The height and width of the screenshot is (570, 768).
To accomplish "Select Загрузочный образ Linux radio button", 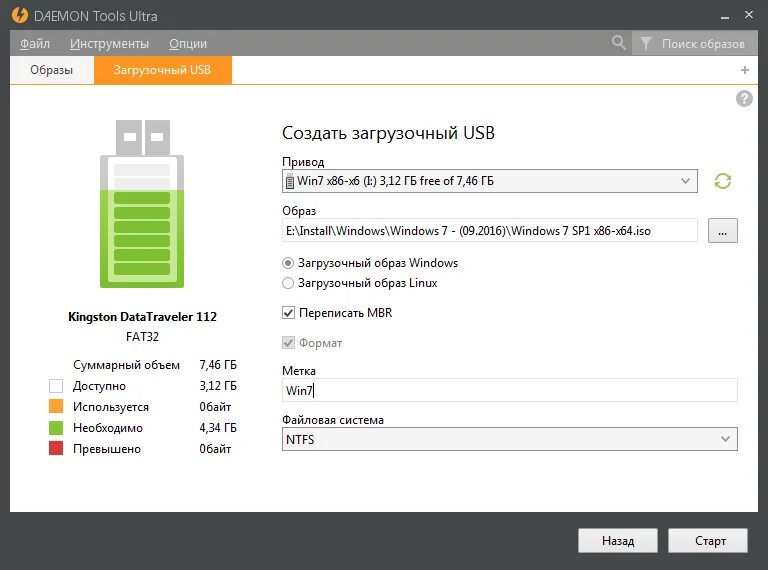I will pos(288,283).
